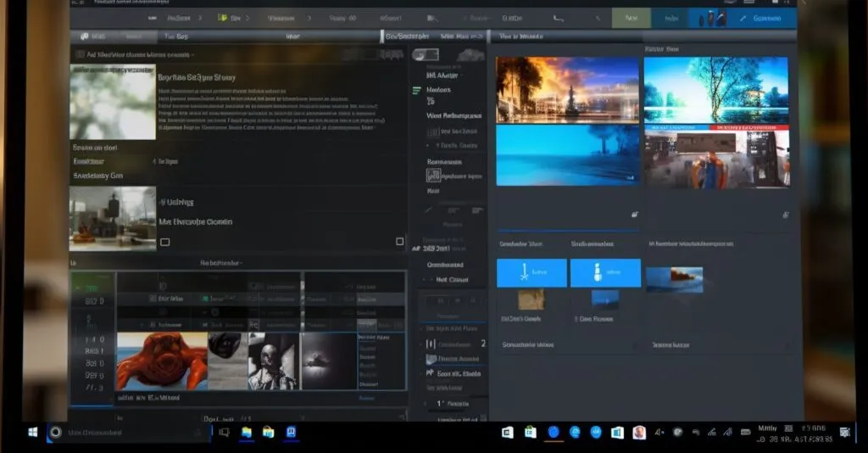Open the cluttered room thumbnail with red banner

coord(717,157)
